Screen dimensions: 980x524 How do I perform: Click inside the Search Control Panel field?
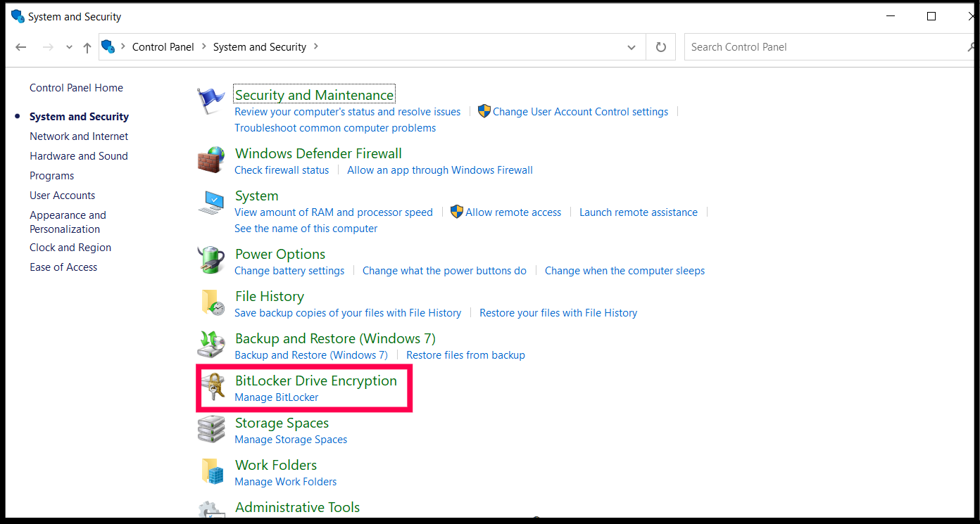774,46
